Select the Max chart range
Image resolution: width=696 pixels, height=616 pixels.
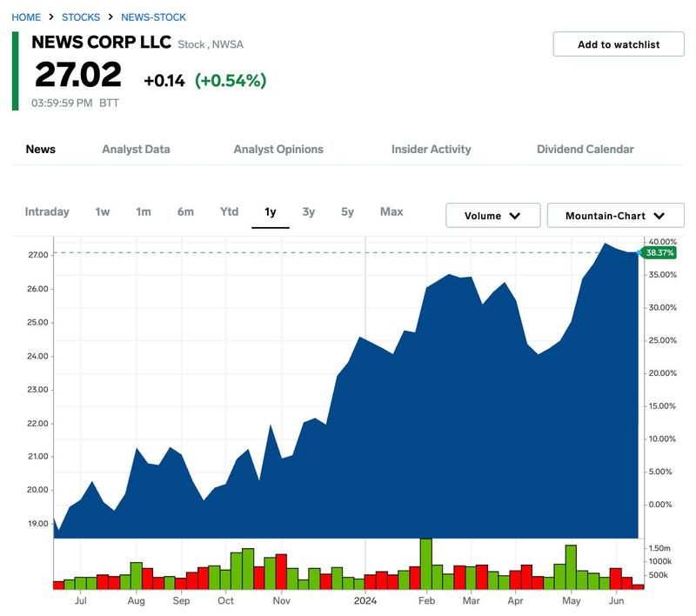tap(391, 211)
